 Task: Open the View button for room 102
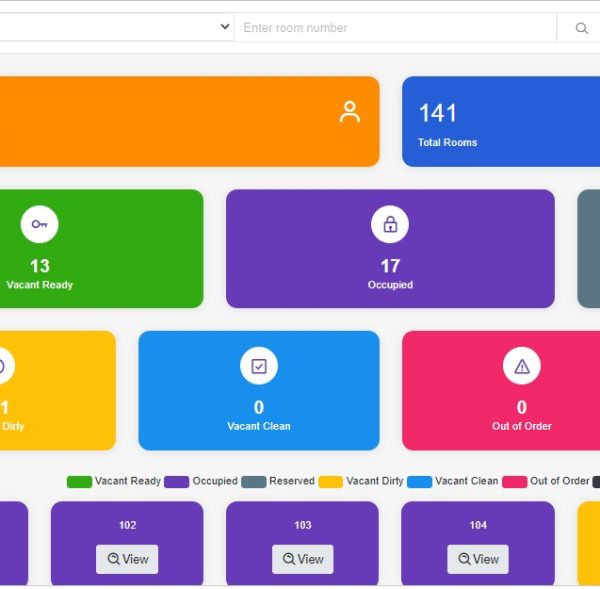point(127,559)
